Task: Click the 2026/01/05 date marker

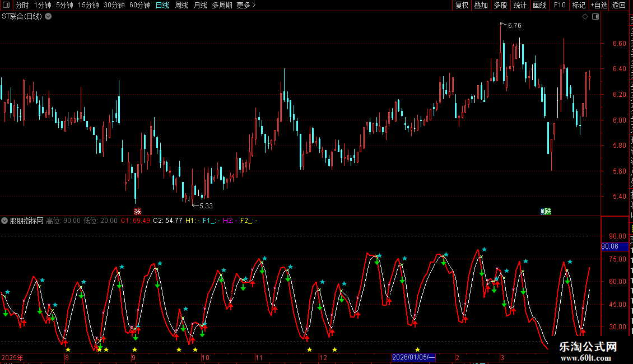Action: click(x=413, y=357)
